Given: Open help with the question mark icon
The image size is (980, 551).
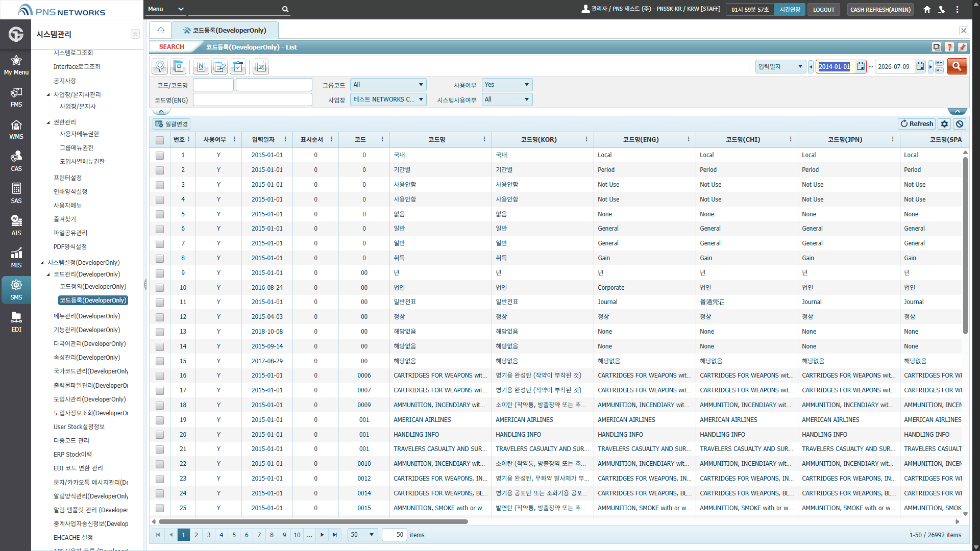Looking at the screenshot, I should 949,47.
